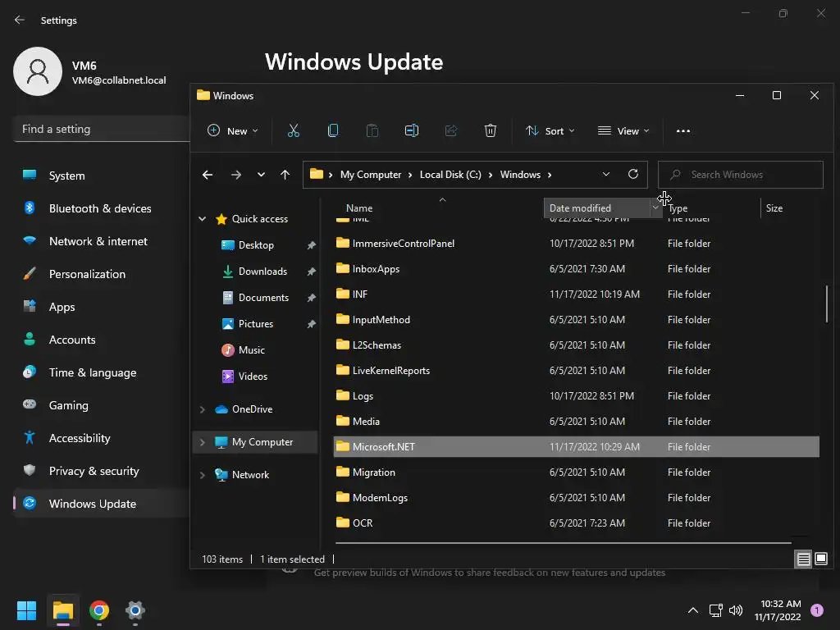Click Local Disk (C:) in breadcrumb

pyautogui.click(x=450, y=175)
